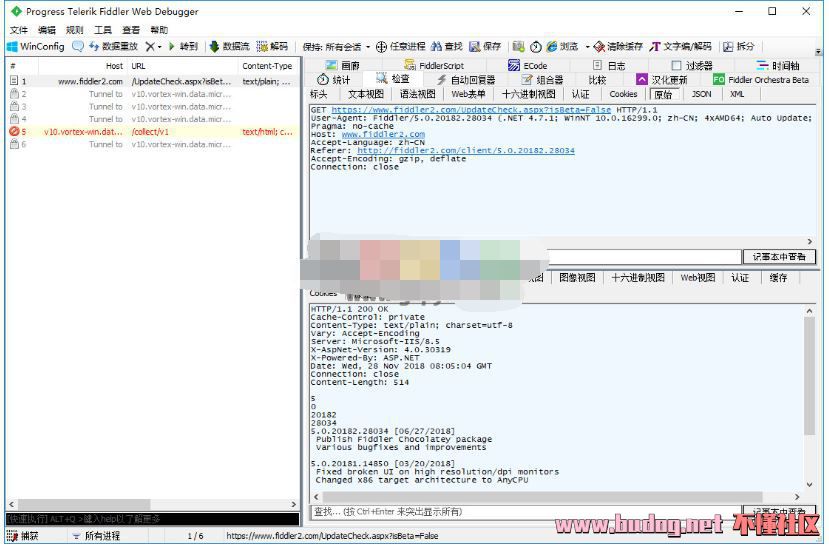The width and height of the screenshot is (829, 545).
Task: Select session 1 www.fiddler2.com
Action: tap(152, 81)
